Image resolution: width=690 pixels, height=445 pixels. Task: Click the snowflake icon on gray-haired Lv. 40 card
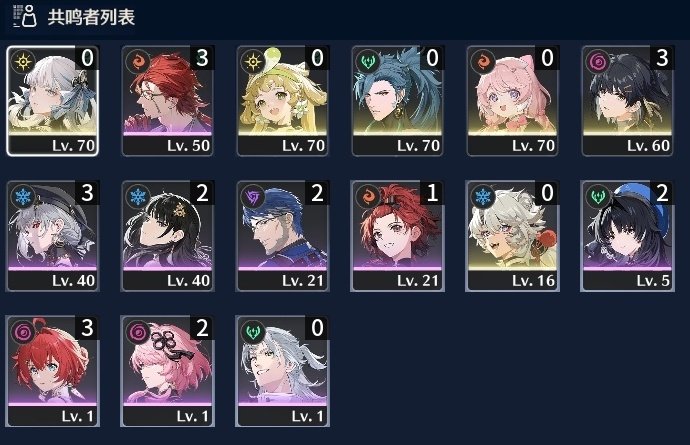coord(23,196)
